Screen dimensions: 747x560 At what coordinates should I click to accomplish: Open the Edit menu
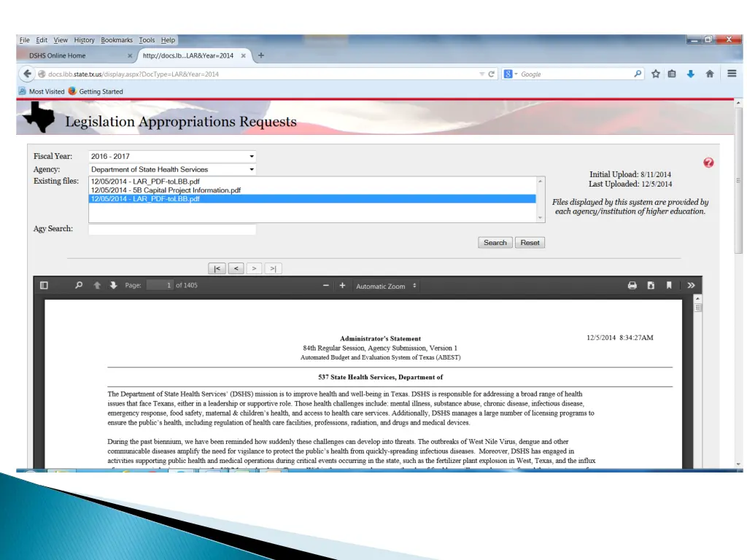42,40
